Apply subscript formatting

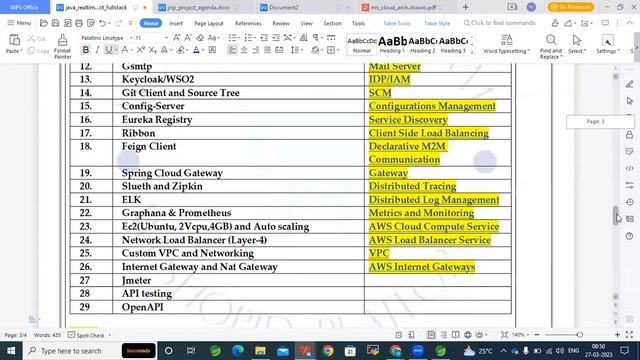(152, 50)
